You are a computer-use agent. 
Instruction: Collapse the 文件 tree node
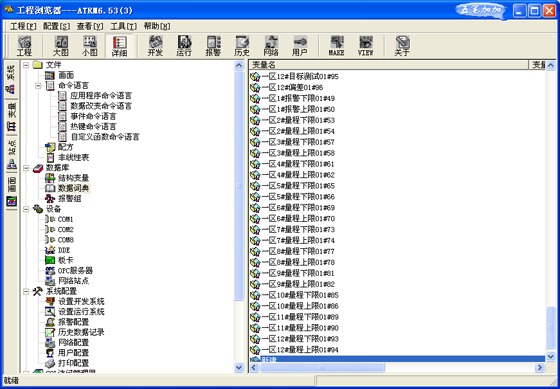point(26,65)
